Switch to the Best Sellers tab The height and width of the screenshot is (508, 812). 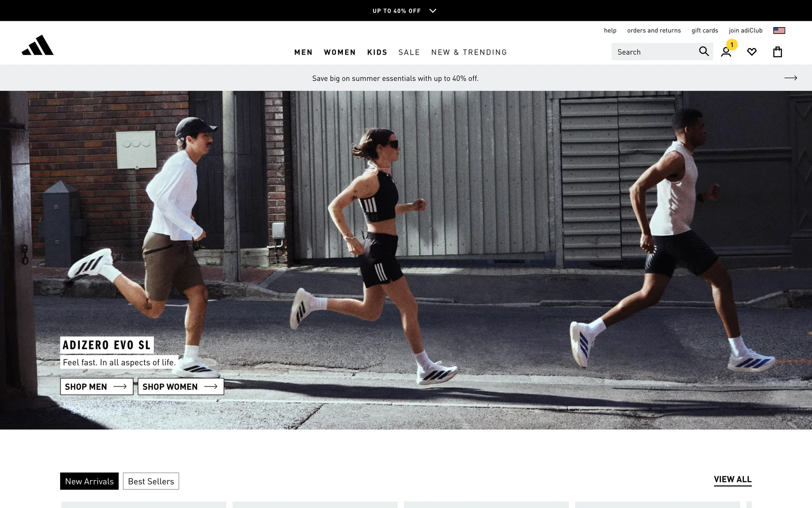pos(151,481)
